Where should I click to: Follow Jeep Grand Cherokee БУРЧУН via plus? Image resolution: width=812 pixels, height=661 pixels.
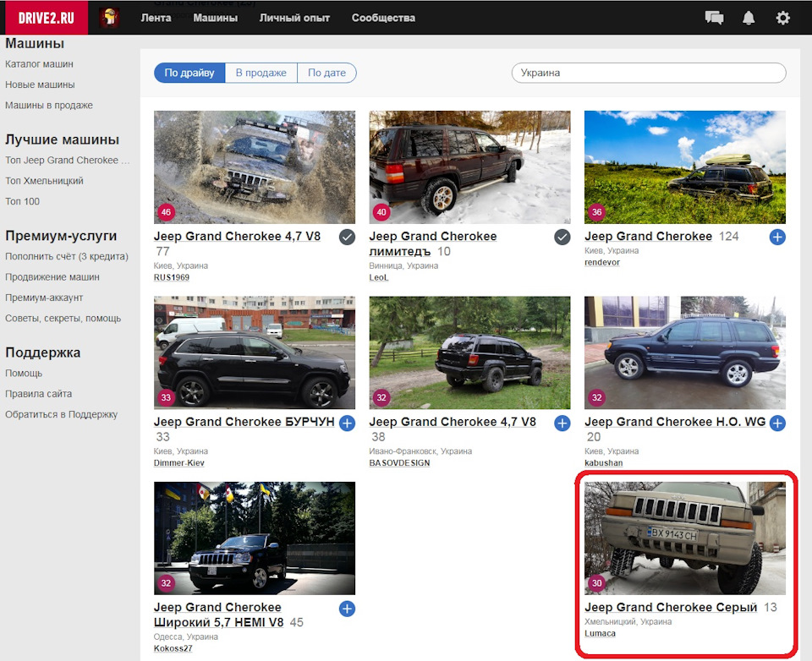(x=347, y=423)
